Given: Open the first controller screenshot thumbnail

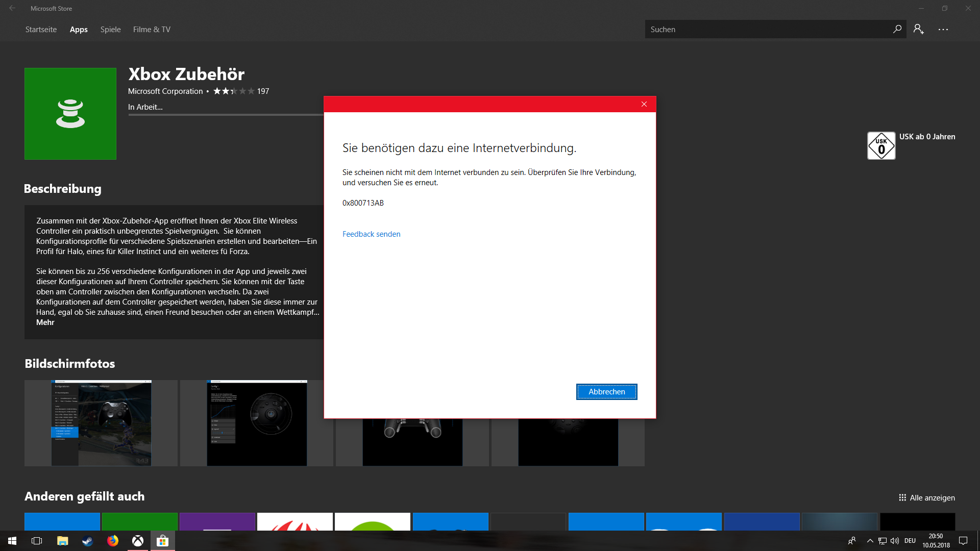Looking at the screenshot, I should point(101,423).
